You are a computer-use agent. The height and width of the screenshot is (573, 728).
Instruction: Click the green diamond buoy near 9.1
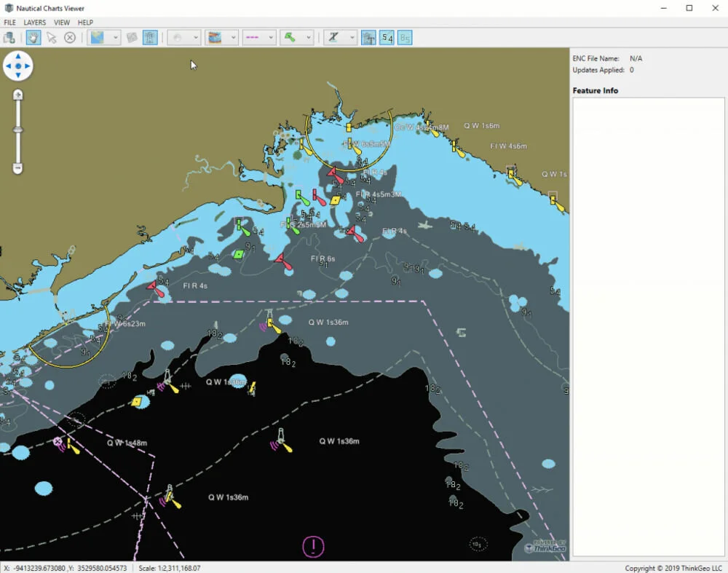(239, 254)
